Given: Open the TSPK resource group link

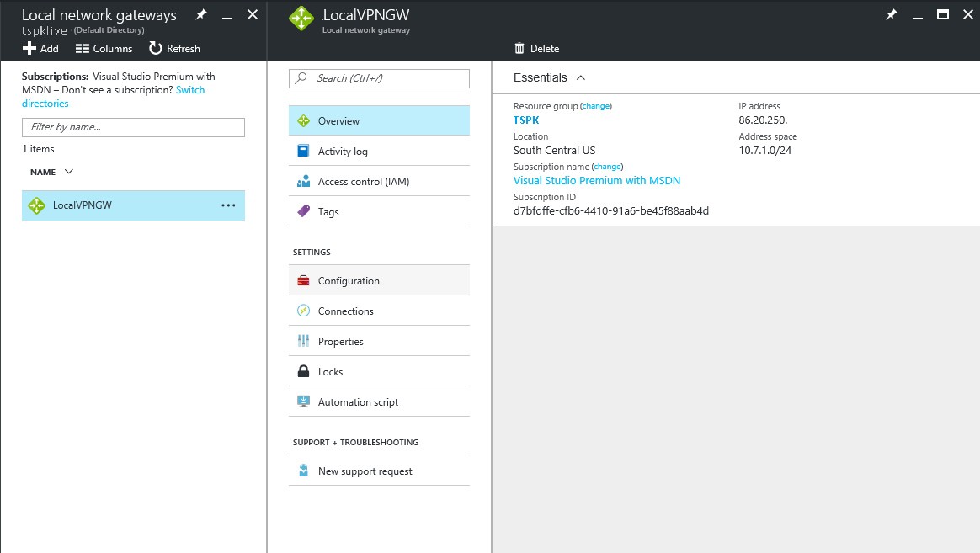Looking at the screenshot, I should click(x=526, y=120).
